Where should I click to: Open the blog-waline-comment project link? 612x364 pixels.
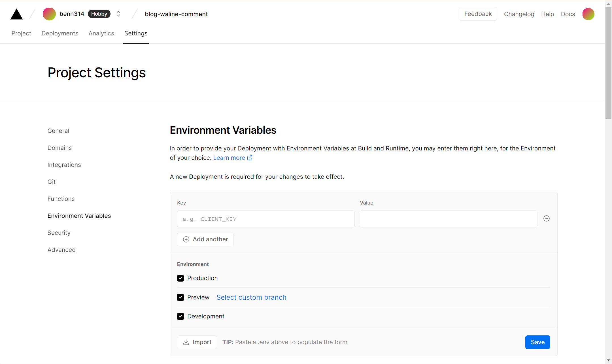[x=176, y=14]
